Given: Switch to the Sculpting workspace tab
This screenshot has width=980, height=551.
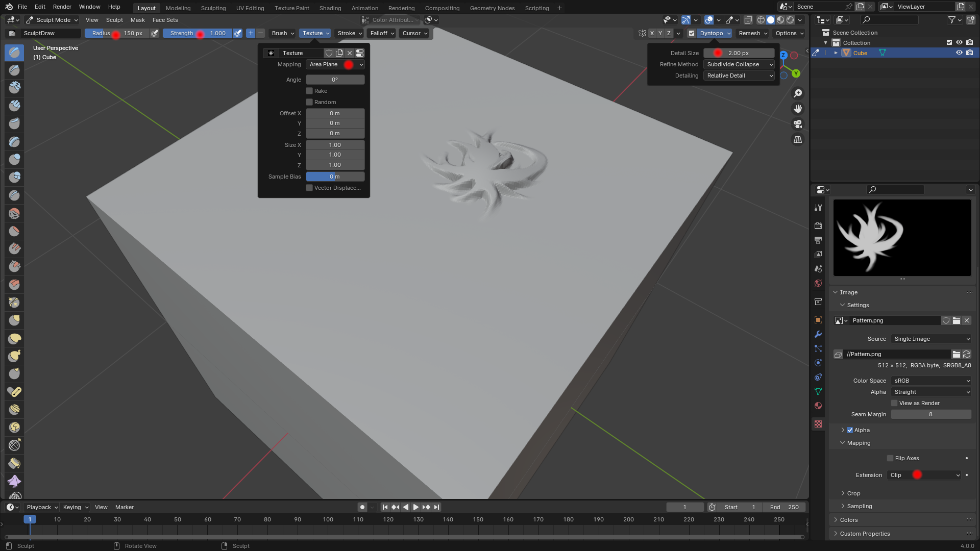Looking at the screenshot, I should (213, 8).
